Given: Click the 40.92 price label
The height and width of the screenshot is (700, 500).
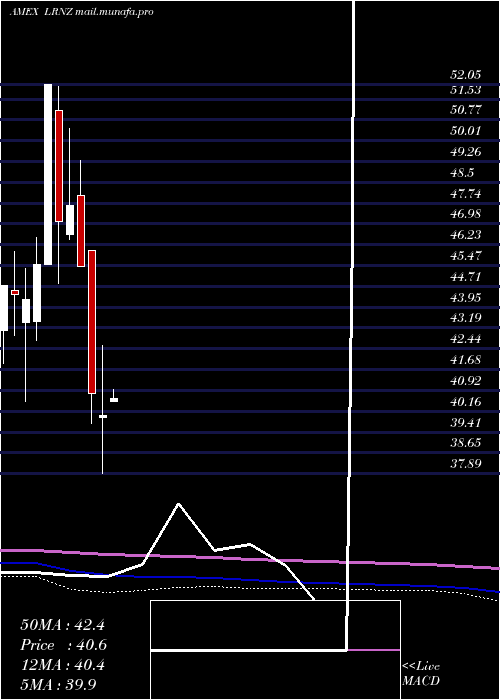Looking at the screenshot, I should [x=466, y=381].
